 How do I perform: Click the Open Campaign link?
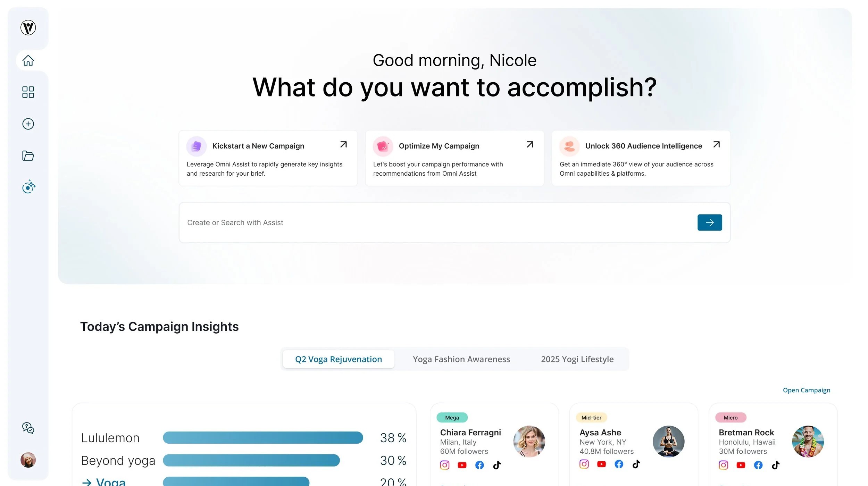pyautogui.click(x=806, y=390)
